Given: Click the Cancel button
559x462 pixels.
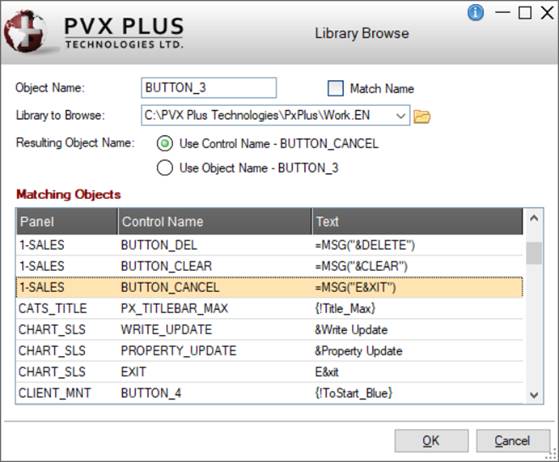Looking at the screenshot, I should click(x=513, y=441).
